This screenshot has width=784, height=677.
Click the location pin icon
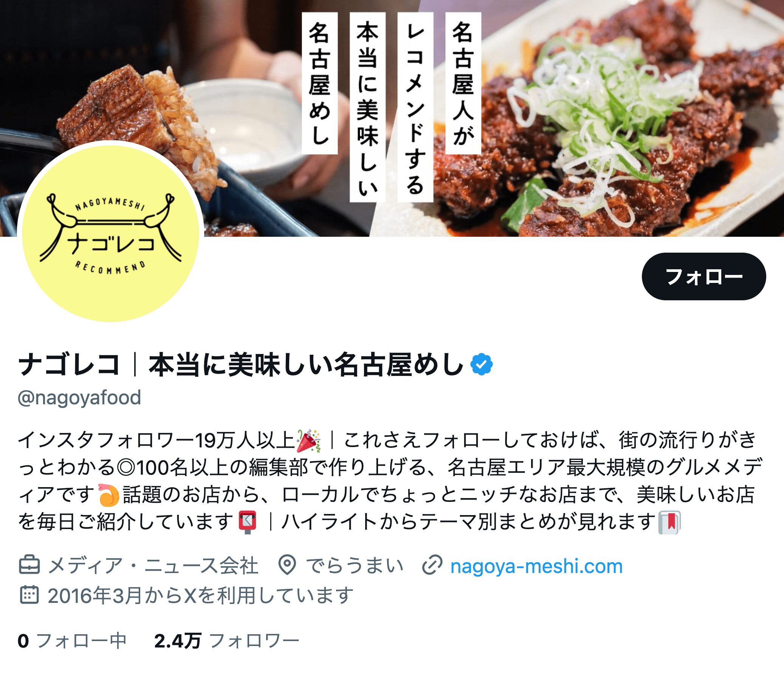coord(287,565)
